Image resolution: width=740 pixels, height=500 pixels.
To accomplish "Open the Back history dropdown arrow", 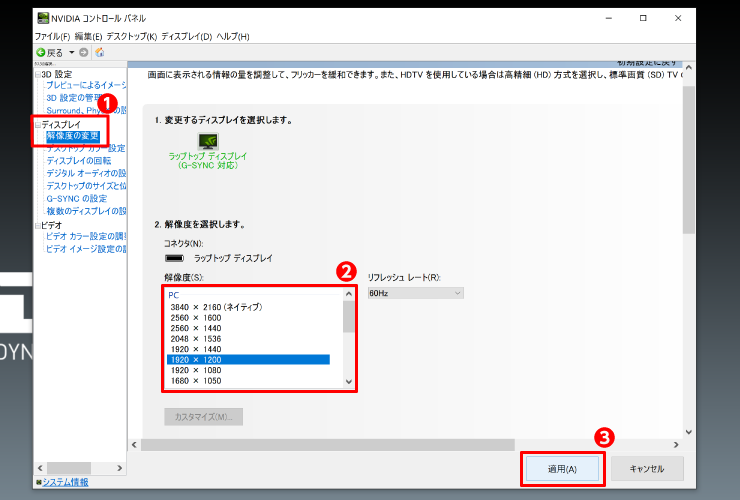I will tap(72, 52).
